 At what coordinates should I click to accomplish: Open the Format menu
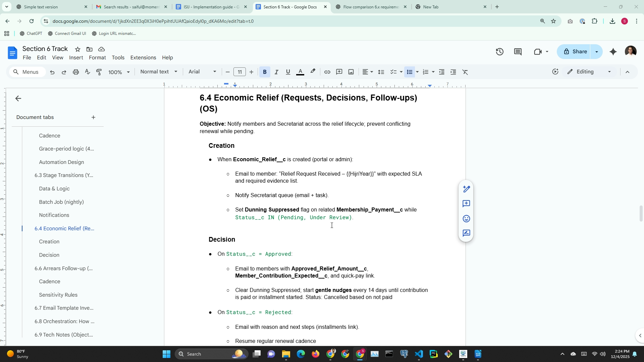(97, 58)
